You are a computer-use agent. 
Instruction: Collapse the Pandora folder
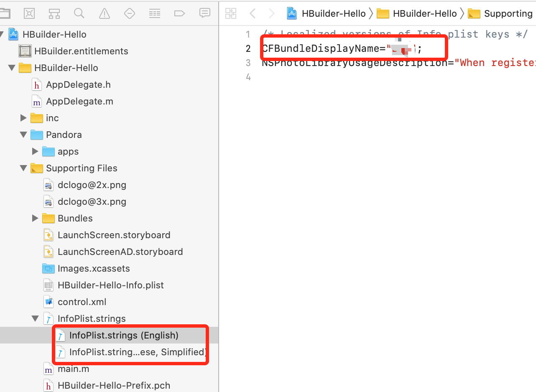(23, 135)
